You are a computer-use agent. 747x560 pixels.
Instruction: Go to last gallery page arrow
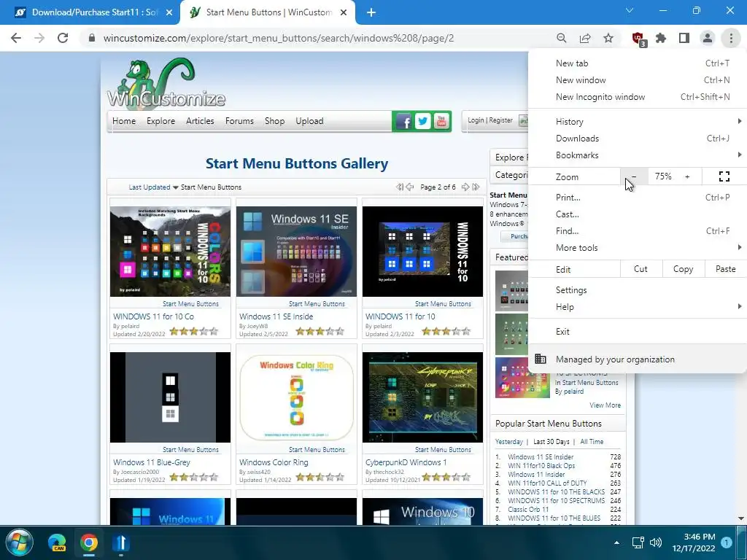[x=476, y=187]
